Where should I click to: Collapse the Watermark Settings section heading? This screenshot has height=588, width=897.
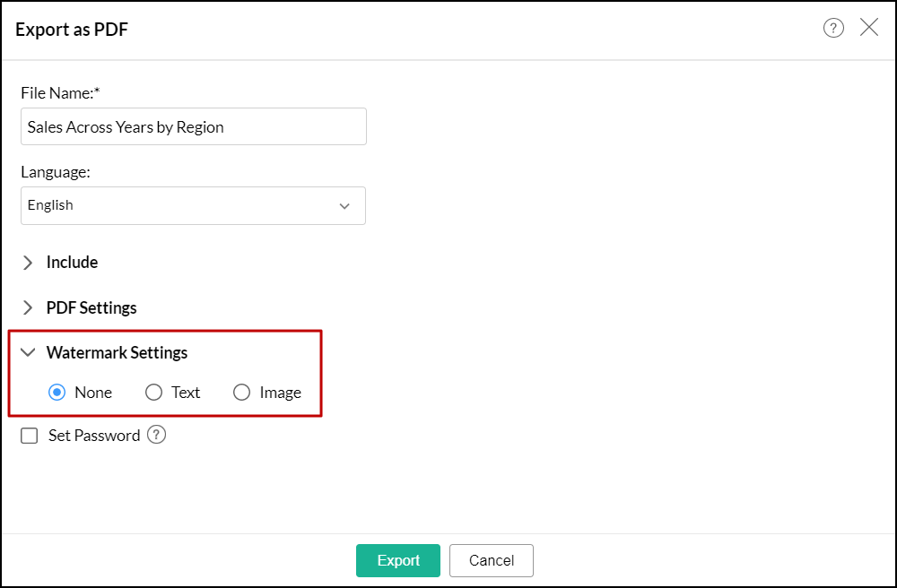117,353
